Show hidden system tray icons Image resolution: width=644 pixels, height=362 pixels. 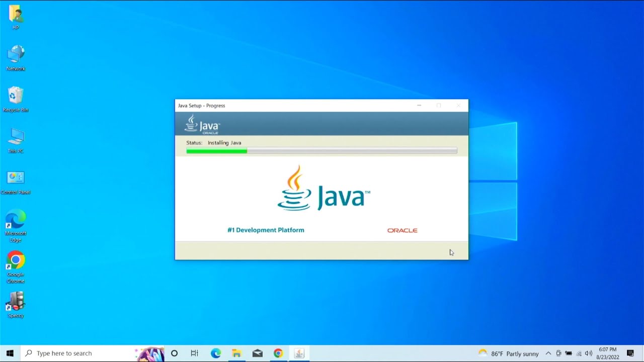tap(548, 353)
